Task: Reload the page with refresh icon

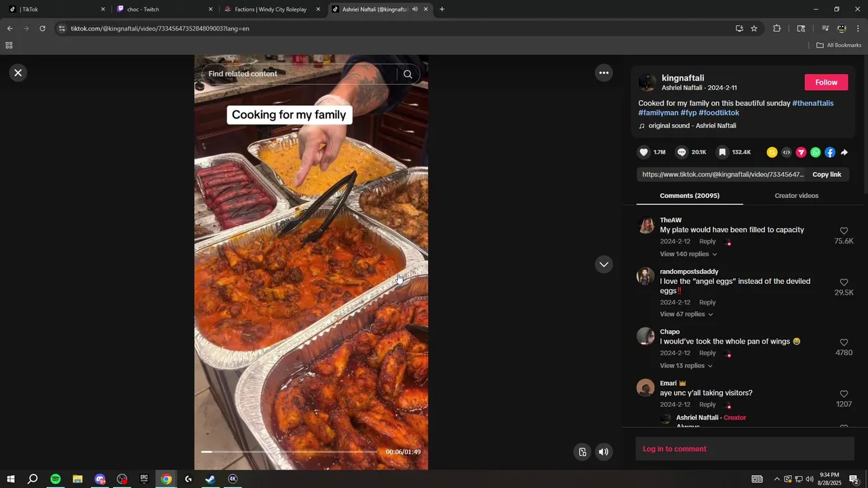Action: click(x=42, y=28)
